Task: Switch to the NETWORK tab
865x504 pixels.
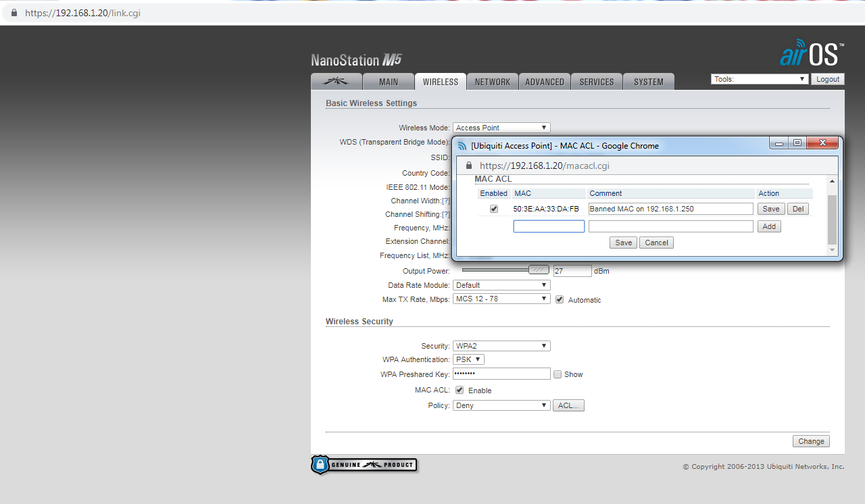Action: 492,82
